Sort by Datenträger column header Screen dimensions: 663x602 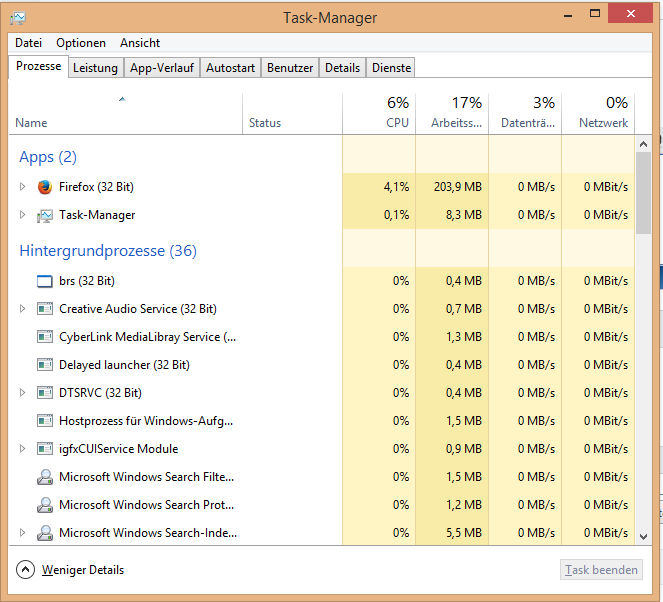pos(525,114)
